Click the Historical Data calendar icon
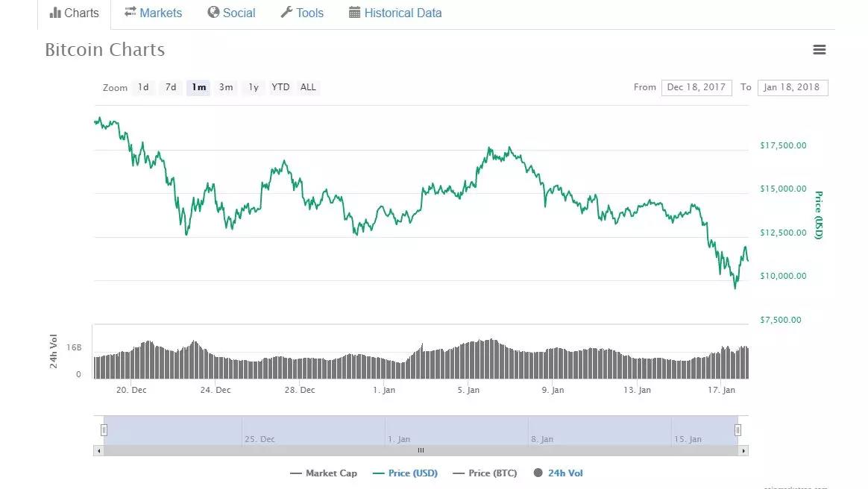This screenshot has height=489, width=868. pos(355,13)
